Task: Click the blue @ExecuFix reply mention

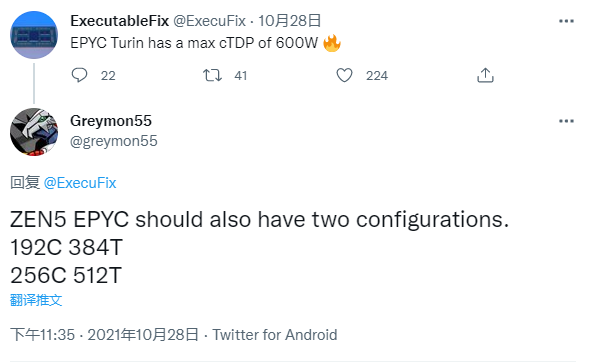Action: point(80,183)
